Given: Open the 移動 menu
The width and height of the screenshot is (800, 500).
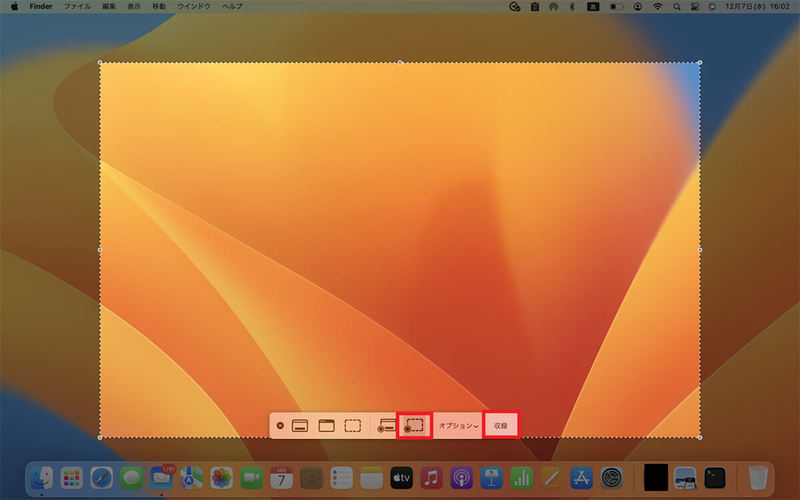Looking at the screenshot, I should [159, 7].
